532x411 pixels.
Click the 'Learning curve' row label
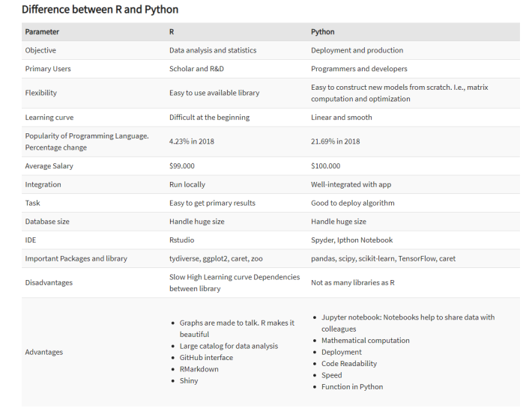49,118
